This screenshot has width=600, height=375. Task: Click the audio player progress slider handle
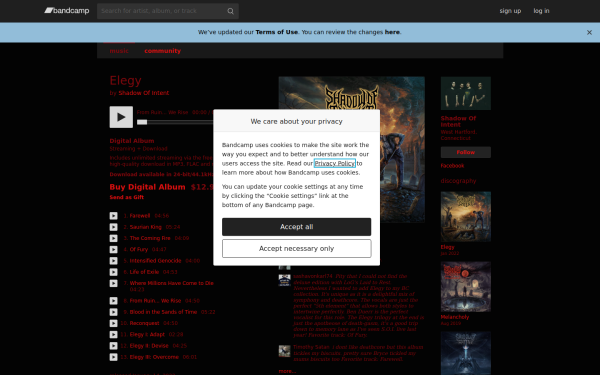[142, 122]
